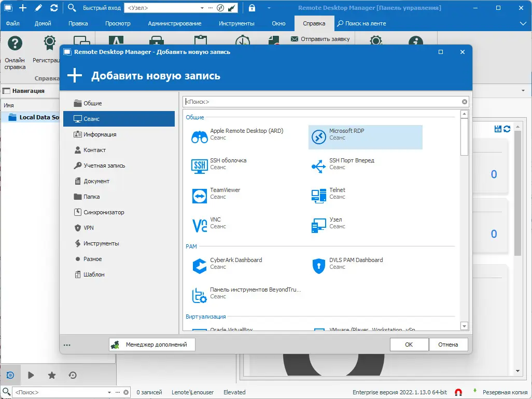Screen dimensions: 532x399
Task: Open Папка category in sidebar
Action: pyautogui.click(x=119, y=197)
